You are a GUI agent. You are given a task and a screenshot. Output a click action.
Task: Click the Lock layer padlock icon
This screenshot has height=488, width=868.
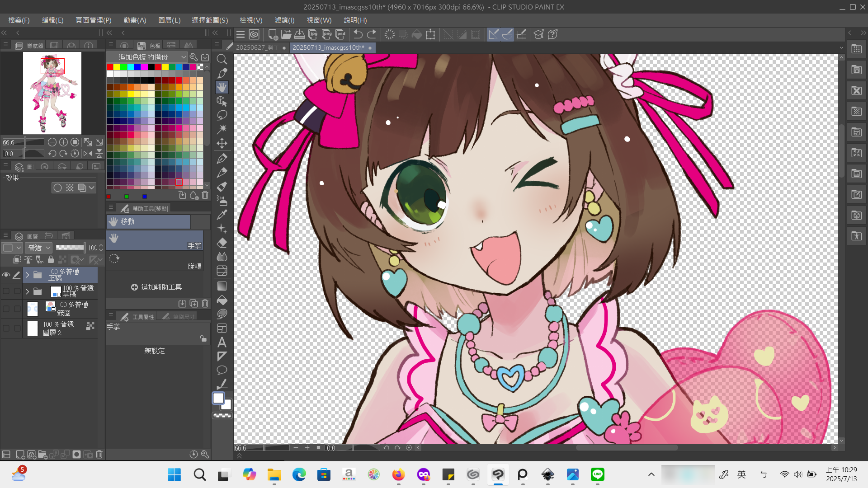pos(51,259)
